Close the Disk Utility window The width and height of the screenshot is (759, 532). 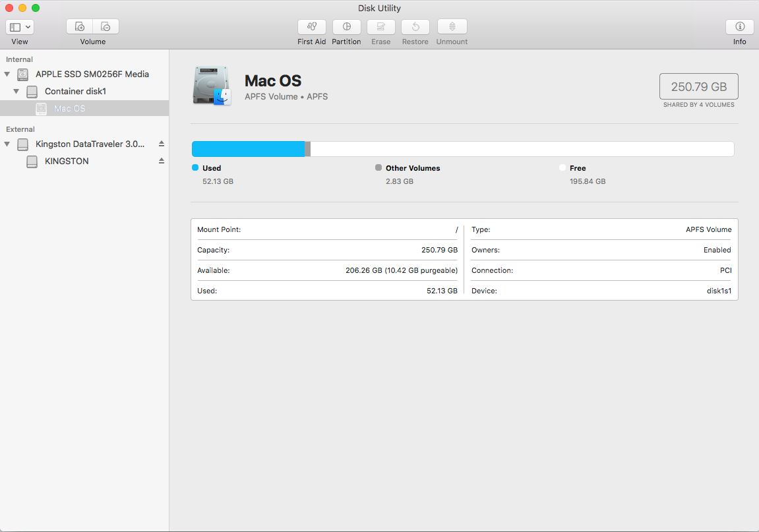coord(9,8)
